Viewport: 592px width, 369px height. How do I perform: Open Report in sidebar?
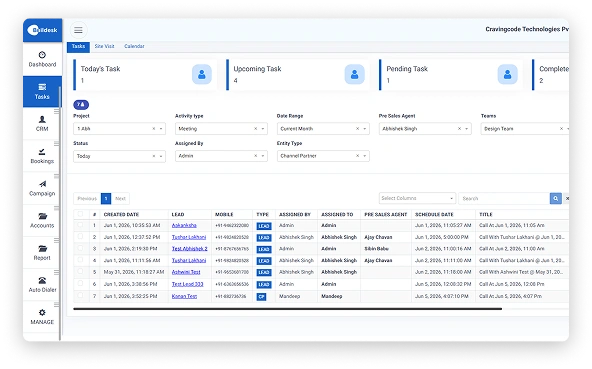[x=42, y=253]
